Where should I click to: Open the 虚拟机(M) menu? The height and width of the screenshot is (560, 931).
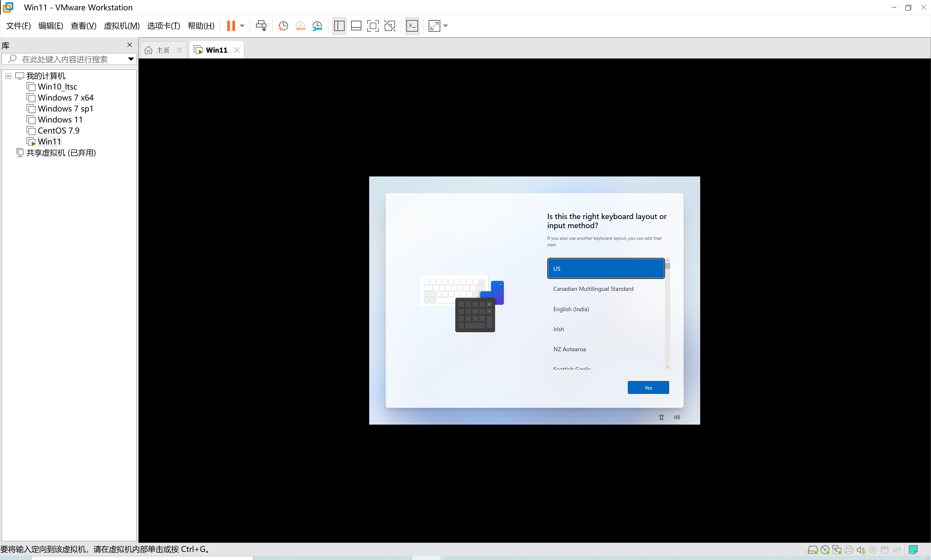point(122,26)
